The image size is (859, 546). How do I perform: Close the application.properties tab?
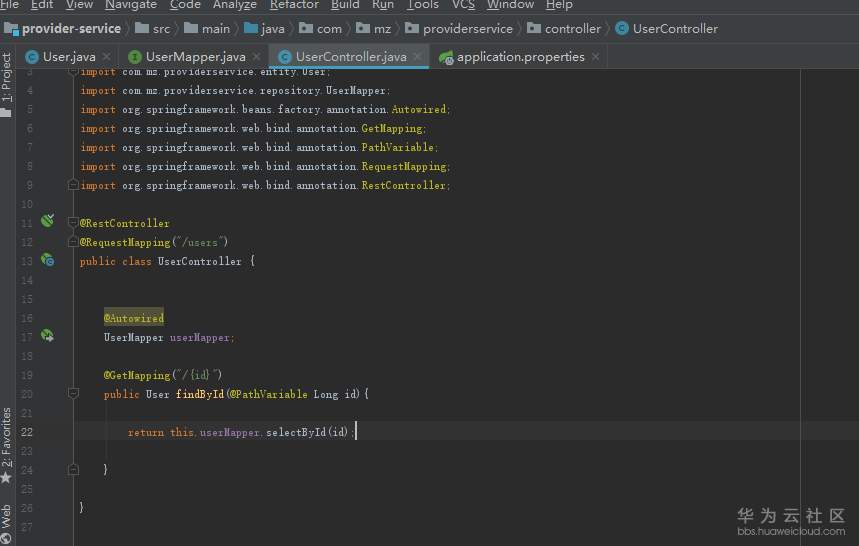click(596, 57)
